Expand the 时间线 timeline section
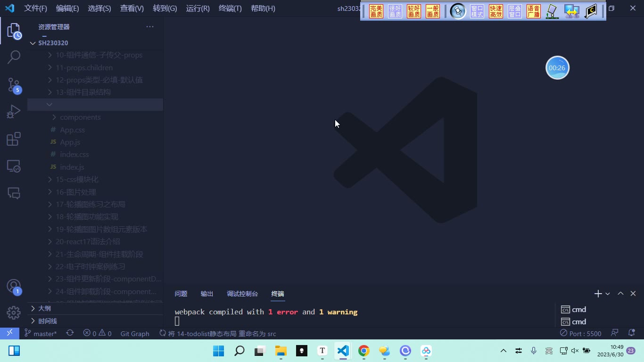Screen dimensions: 644x362 pyautogui.click(x=95, y=321)
